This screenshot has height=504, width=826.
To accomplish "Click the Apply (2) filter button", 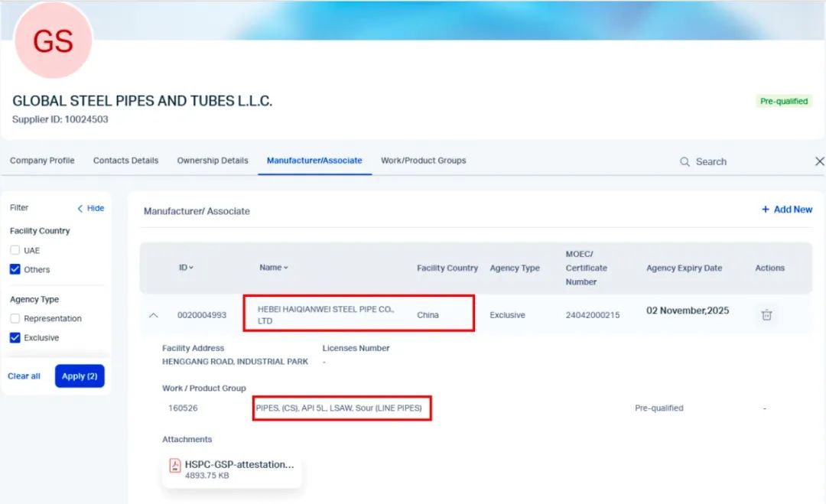I will pyautogui.click(x=80, y=376).
